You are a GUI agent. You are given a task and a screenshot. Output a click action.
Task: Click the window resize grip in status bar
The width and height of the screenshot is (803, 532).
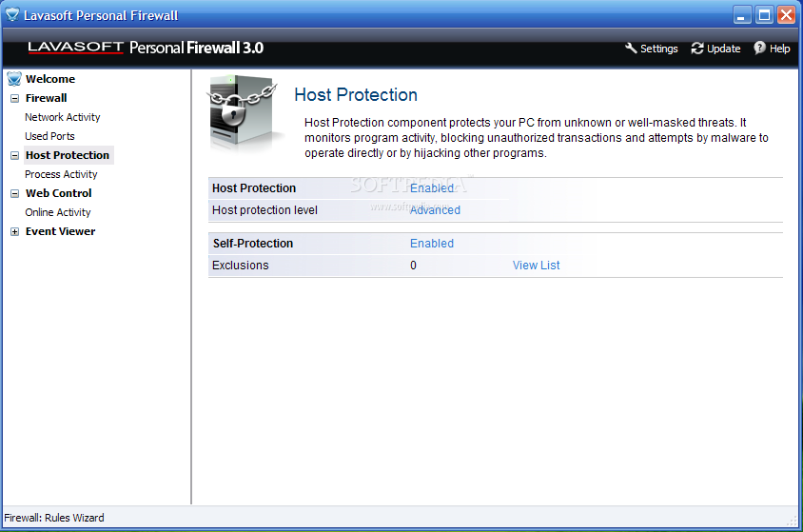click(x=792, y=521)
